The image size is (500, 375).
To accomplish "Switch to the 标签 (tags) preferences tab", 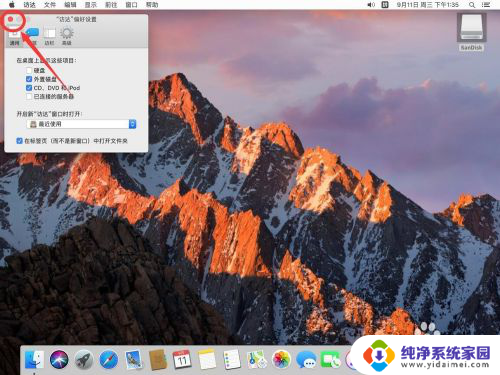I will 32,37.
